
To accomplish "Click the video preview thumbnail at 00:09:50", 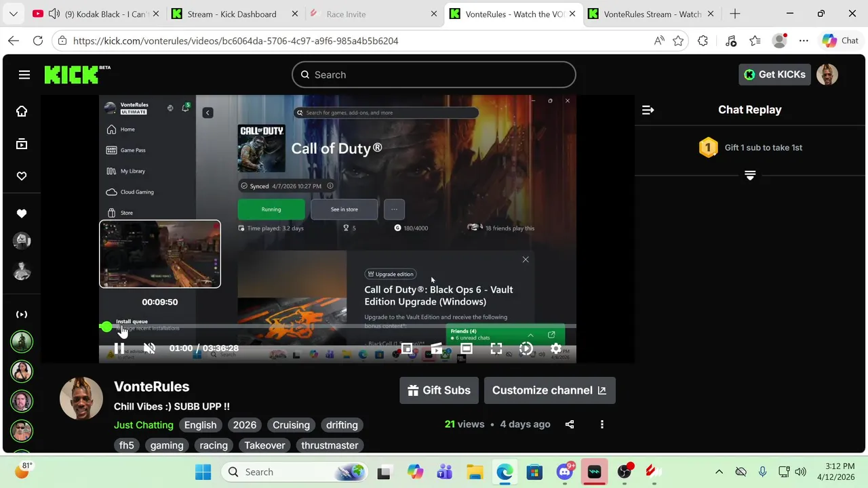I will click(160, 254).
